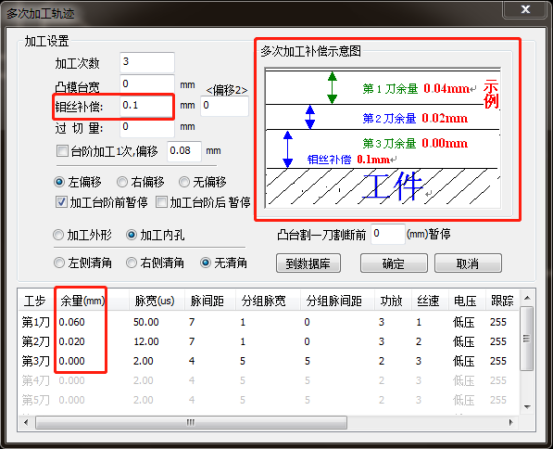The height and width of the screenshot is (449, 554).
Task: Click the 钼丝补偿 value field
Action: 147,106
